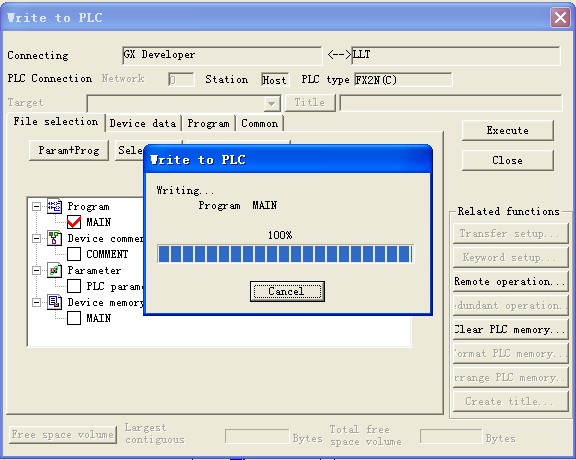Click the Param+Prog button
Viewport: 576px width, 460px height.
[x=69, y=150]
